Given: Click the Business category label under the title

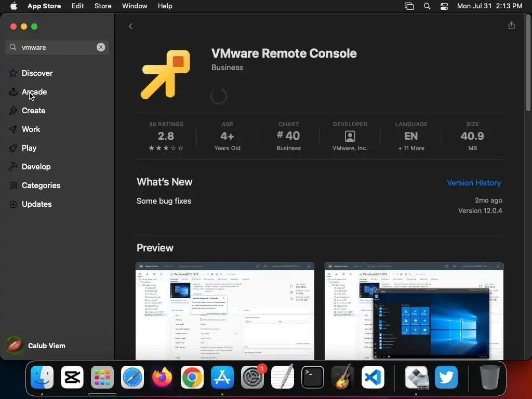Looking at the screenshot, I should pyautogui.click(x=227, y=67).
